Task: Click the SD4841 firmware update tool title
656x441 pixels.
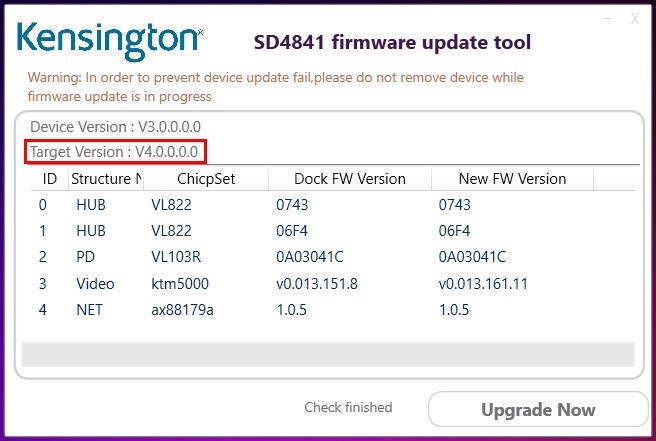Action: click(x=392, y=42)
